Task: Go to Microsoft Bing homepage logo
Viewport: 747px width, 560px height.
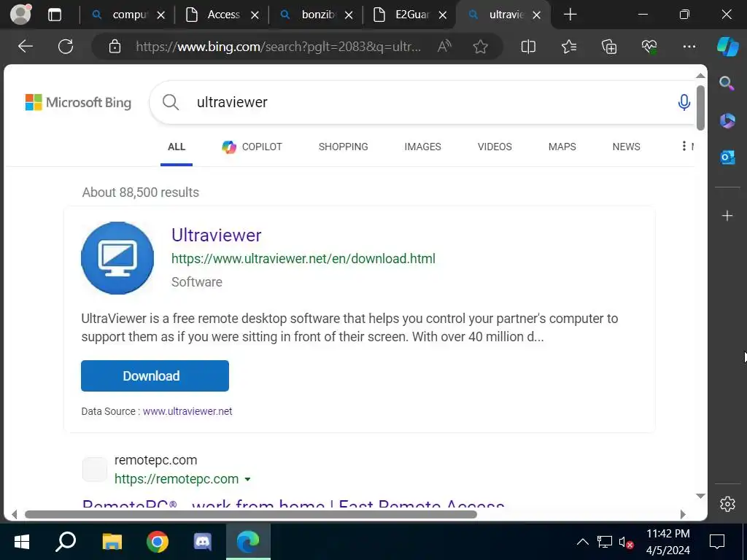Action: [78, 102]
